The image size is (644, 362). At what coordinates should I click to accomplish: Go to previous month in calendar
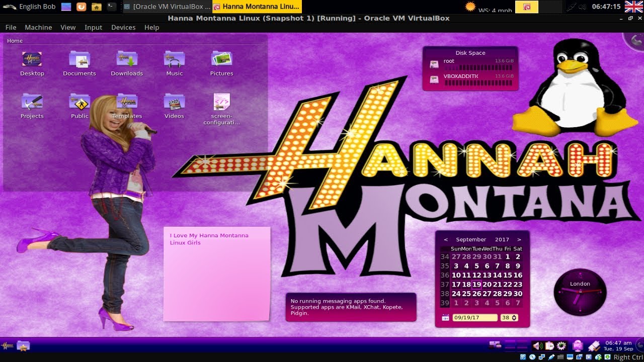point(446,240)
